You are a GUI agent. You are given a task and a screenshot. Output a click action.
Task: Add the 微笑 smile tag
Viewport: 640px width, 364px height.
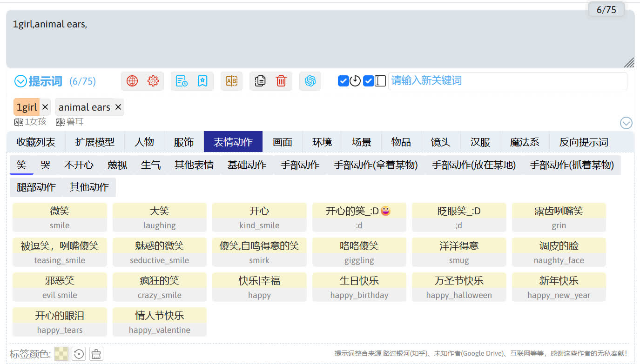click(60, 217)
